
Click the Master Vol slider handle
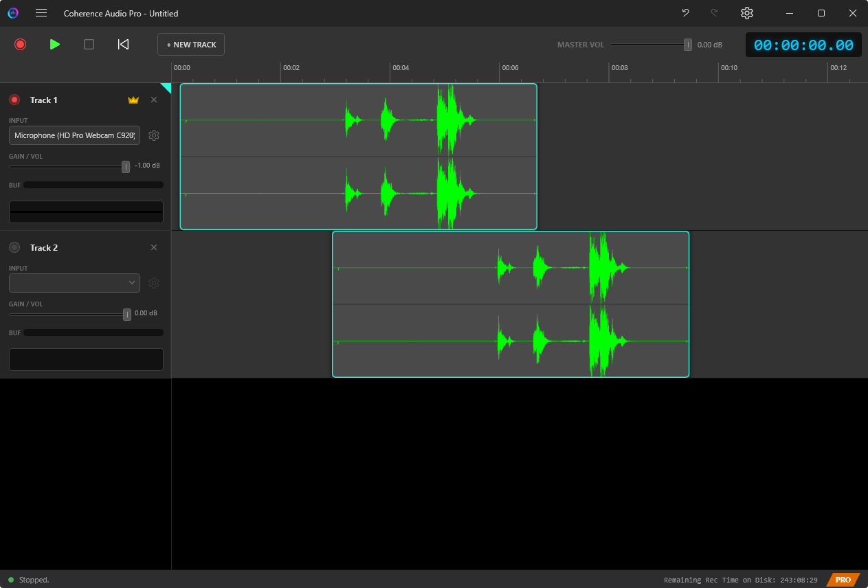(x=688, y=45)
